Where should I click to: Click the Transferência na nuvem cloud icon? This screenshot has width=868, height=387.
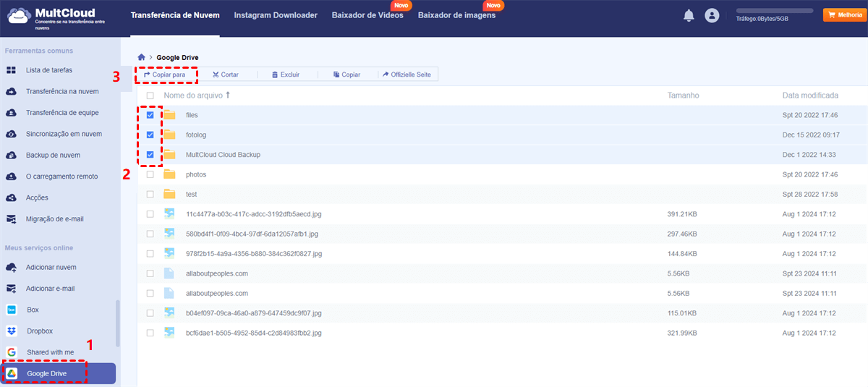click(x=11, y=91)
